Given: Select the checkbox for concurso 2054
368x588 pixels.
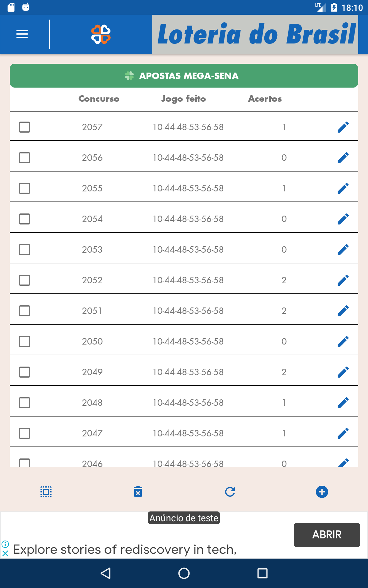Looking at the screenshot, I should point(25,219).
